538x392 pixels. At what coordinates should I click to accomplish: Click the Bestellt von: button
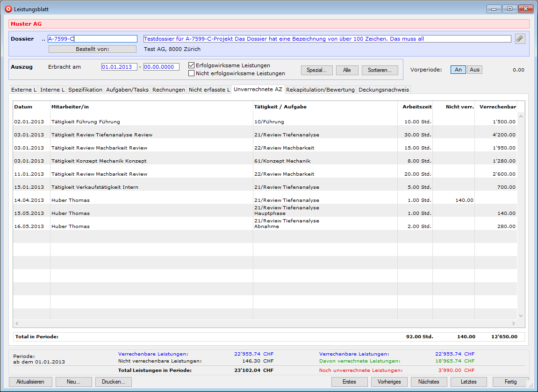click(x=93, y=49)
